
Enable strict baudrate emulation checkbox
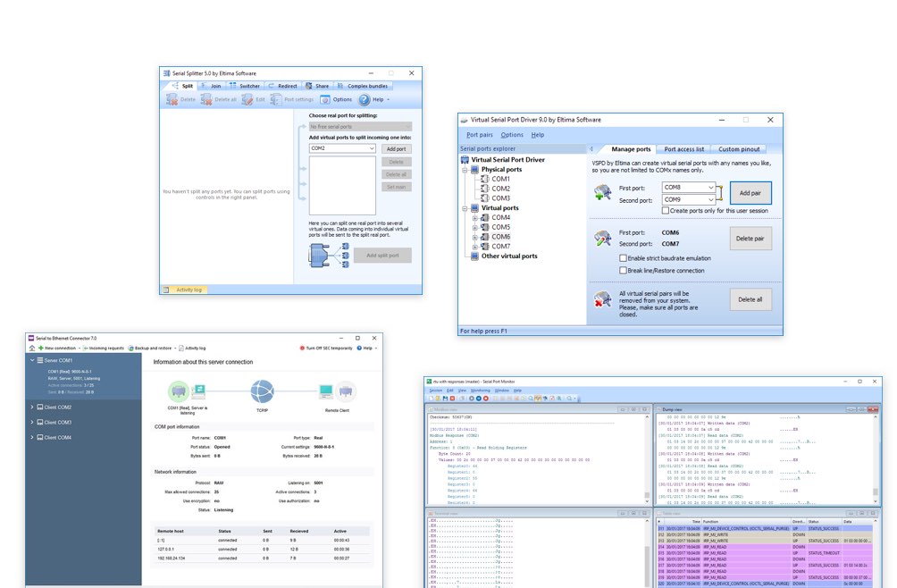click(x=623, y=258)
